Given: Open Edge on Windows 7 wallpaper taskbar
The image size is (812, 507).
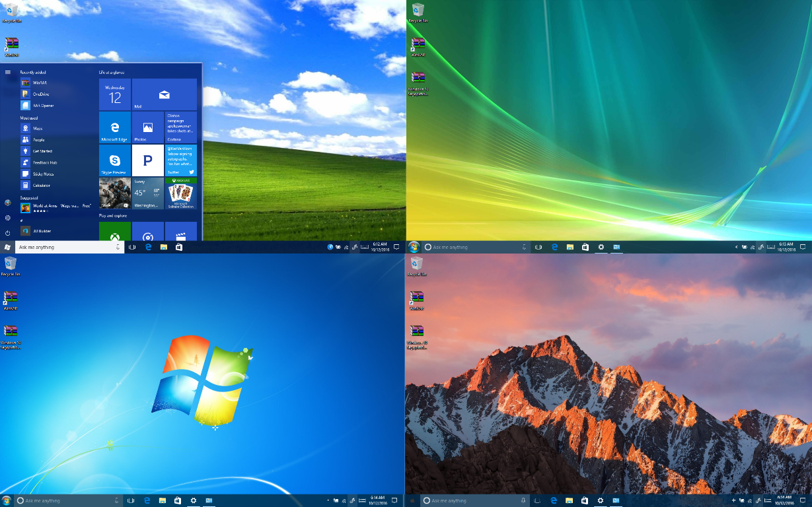Looking at the screenshot, I should pyautogui.click(x=147, y=500).
